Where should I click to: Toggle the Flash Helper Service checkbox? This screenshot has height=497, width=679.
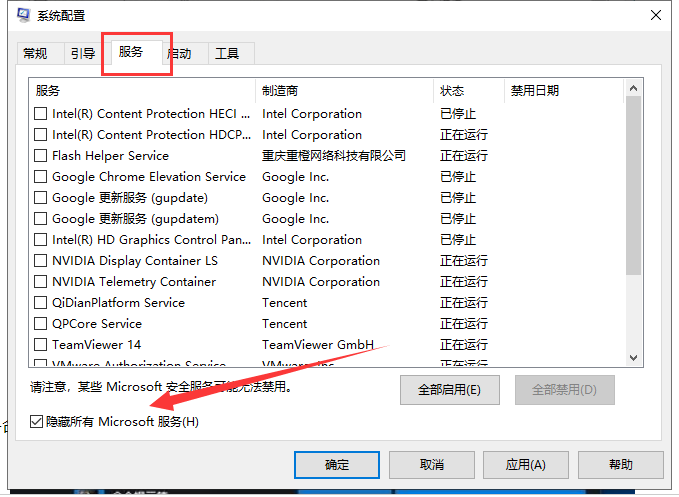(x=41, y=156)
